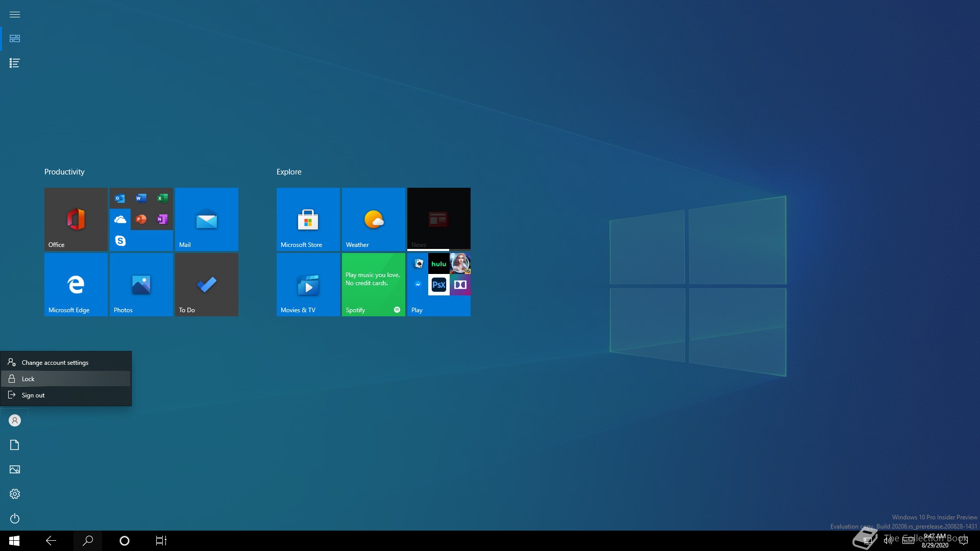The width and height of the screenshot is (980, 551).
Task: Click the taskbar Back arrow
Action: [51, 541]
